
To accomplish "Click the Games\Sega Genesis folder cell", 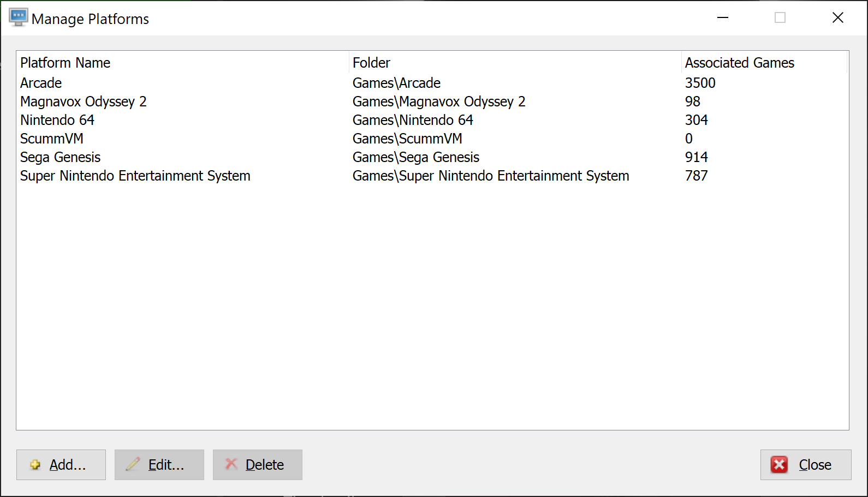I will pos(416,157).
